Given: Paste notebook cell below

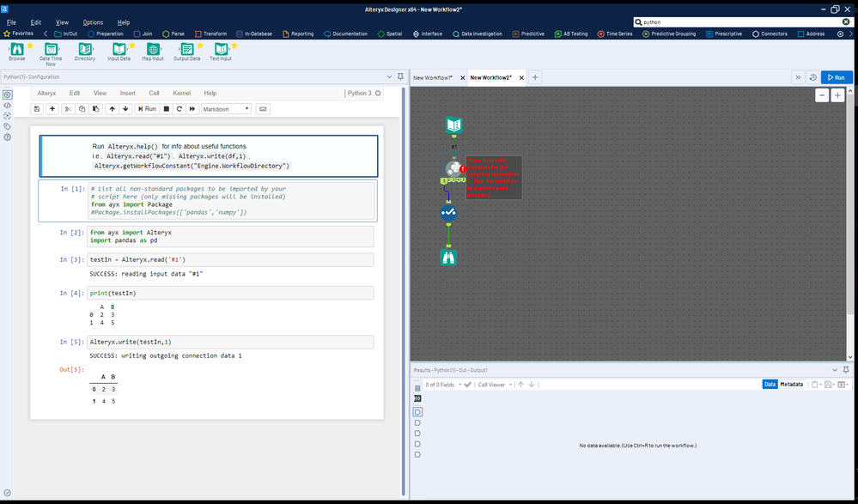Looking at the screenshot, I should 95,109.
